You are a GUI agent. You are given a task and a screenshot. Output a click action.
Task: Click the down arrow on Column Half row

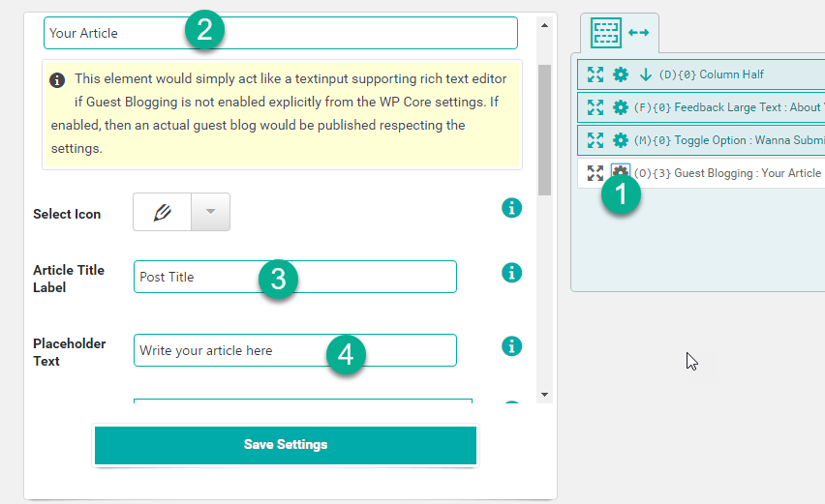(645, 74)
